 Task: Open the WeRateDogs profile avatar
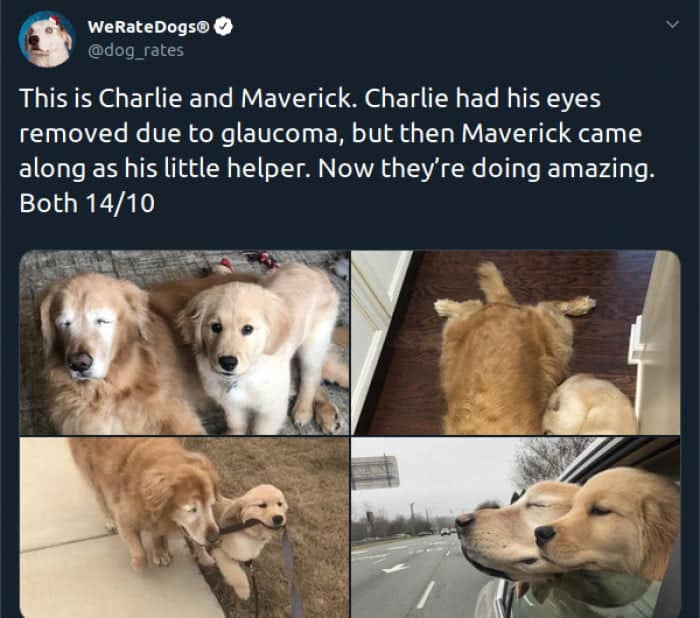point(47,40)
